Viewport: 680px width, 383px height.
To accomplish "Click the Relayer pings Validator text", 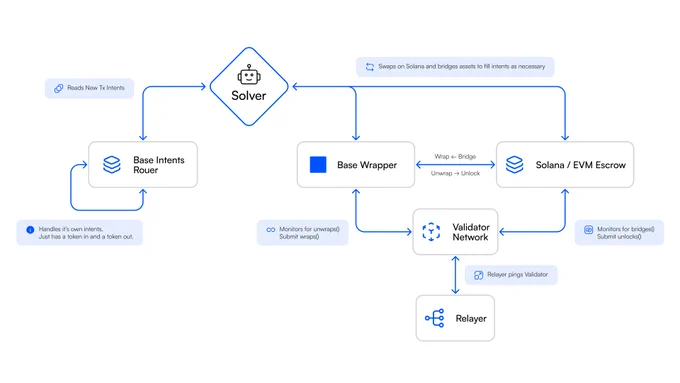I will (517, 275).
